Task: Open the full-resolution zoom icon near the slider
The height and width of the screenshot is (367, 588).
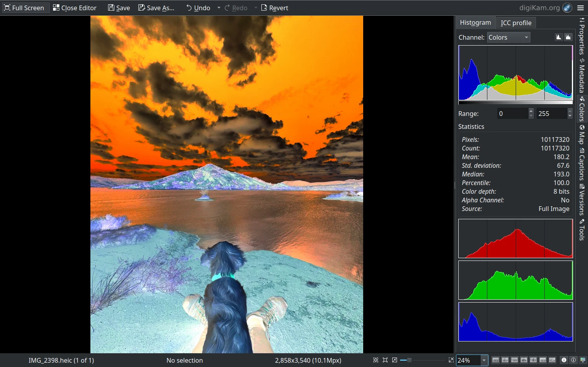Action: tap(450, 360)
